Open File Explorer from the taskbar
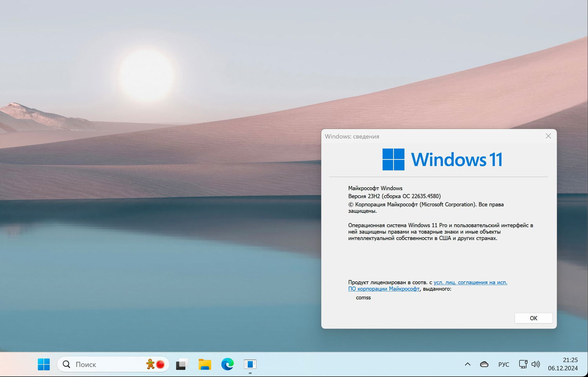This screenshot has width=588, height=377. [x=204, y=364]
